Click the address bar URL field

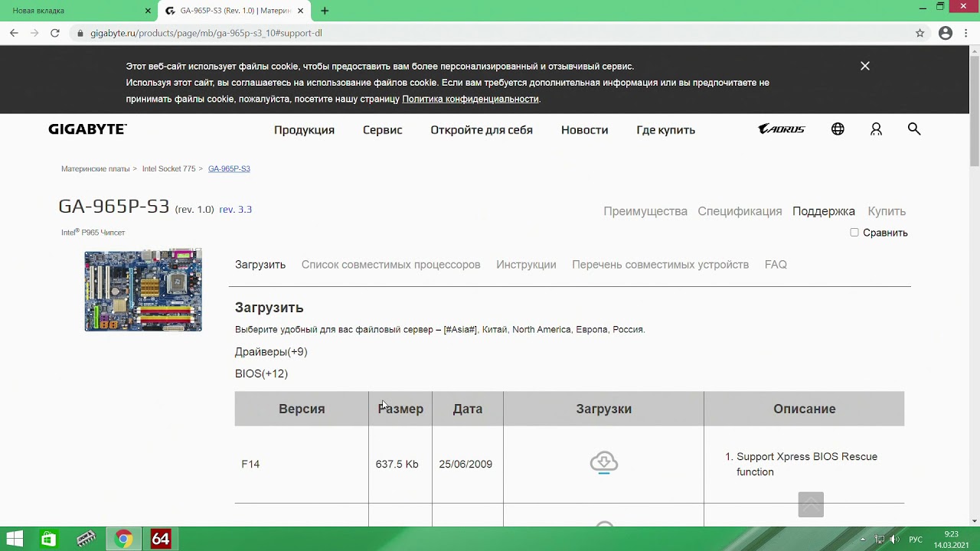click(x=490, y=33)
